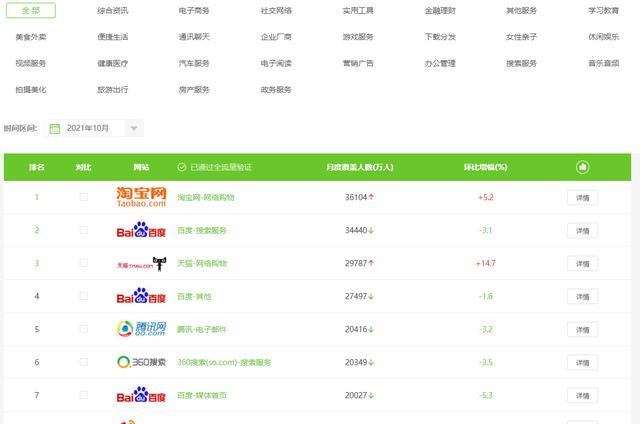Select the 搜索服务 category
640x424 pixels.
pyautogui.click(x=521, y=63)
